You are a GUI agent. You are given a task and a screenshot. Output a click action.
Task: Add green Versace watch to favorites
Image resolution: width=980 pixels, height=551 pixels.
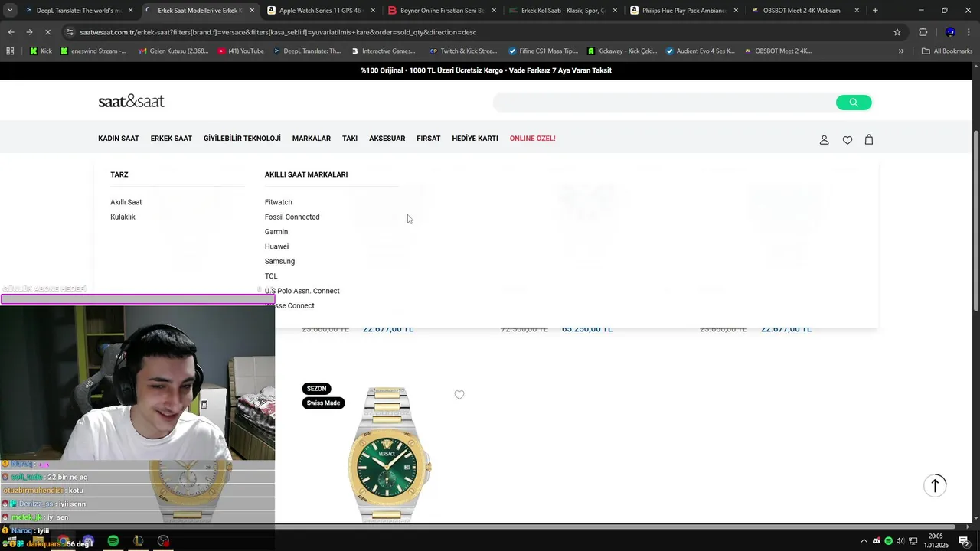click(x=459, y=395)
